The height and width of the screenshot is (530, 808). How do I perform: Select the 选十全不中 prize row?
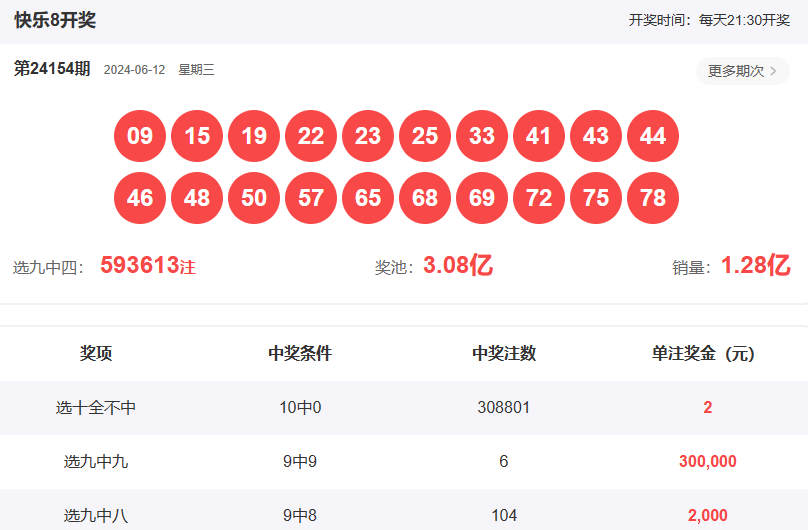tap(96, 407)
